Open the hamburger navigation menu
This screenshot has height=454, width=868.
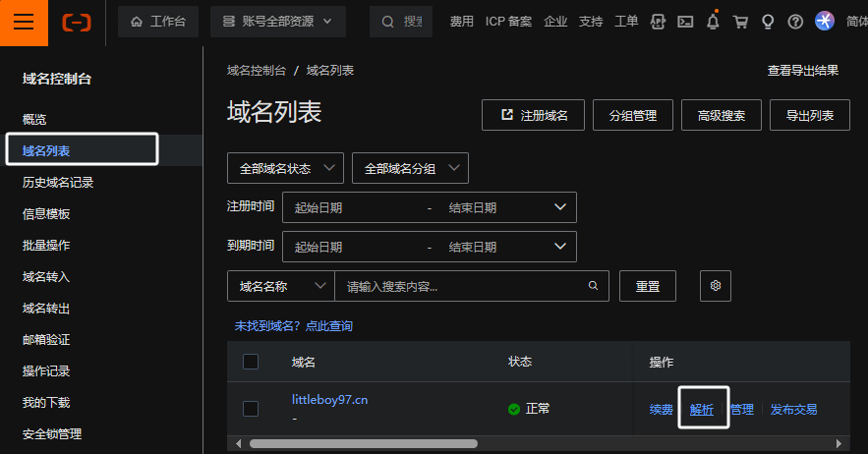[24, 23]
